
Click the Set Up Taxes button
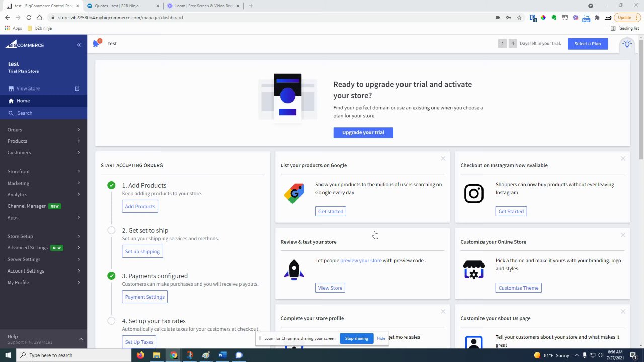[139, 342]
